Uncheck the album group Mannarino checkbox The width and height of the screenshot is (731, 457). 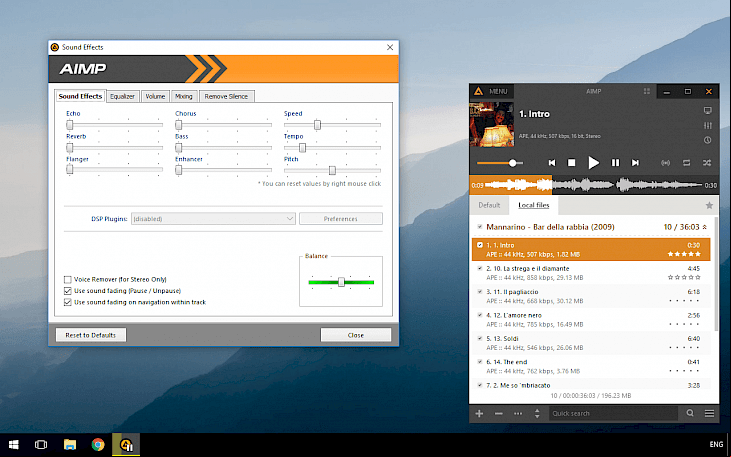coord(480,227)
